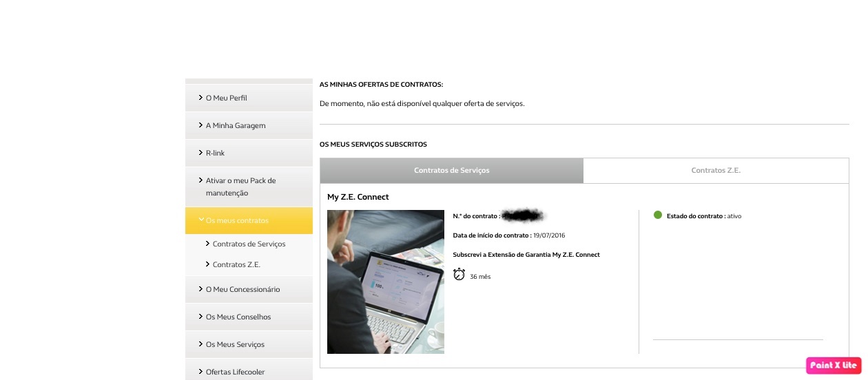
Task: Expand the O Meu Perfil chevron
Action: (x=200, y=98)
